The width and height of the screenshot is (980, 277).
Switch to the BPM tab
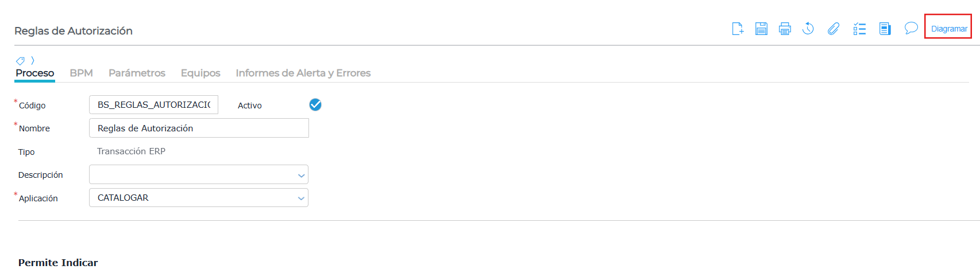81,73
